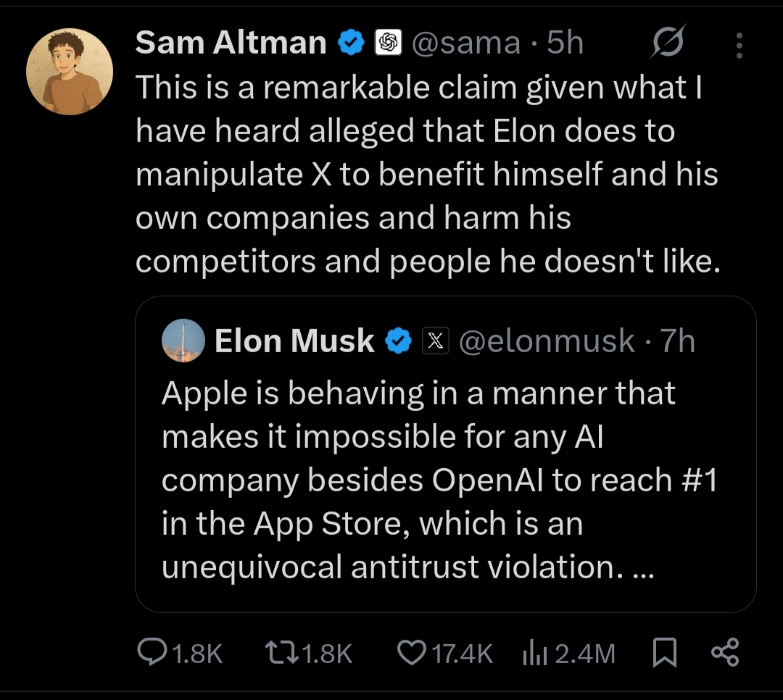Open the Elon Musk display name
Image resolution: width=783 pixels, height=700 pixels.
294,341
